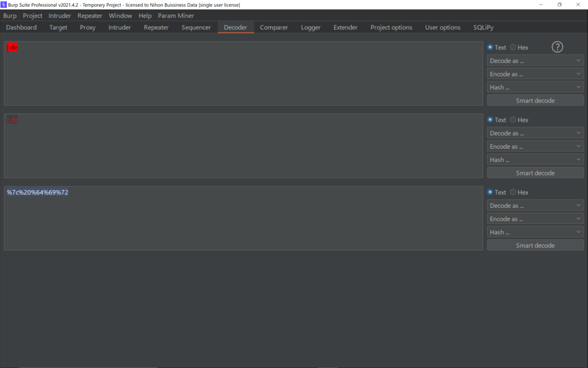588x368 pixels.
Task: Open the Burp menu
Action: (10, 16)
